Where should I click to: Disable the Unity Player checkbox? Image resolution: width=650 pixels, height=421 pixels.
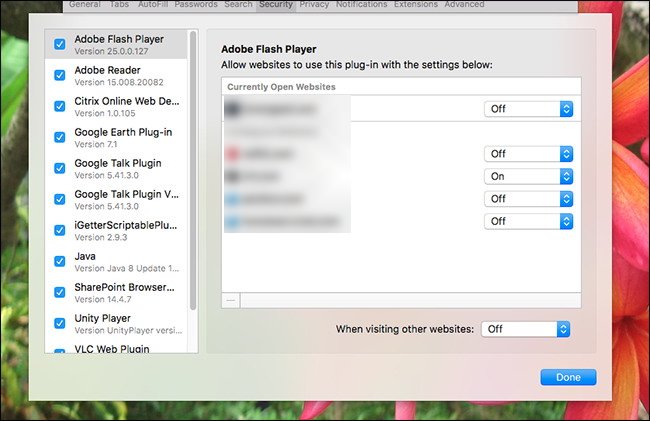pos(60,323)
